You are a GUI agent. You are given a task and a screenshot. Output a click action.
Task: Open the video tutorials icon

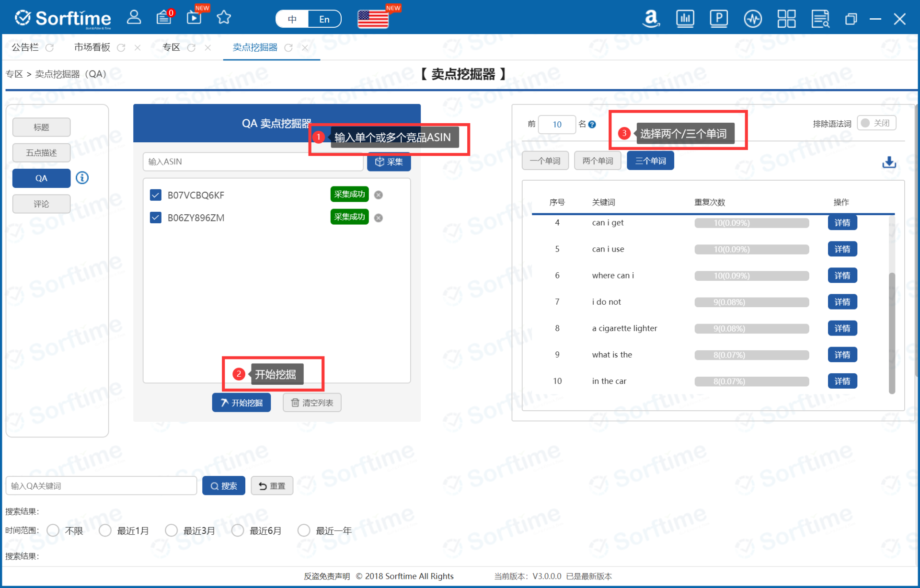194,18
